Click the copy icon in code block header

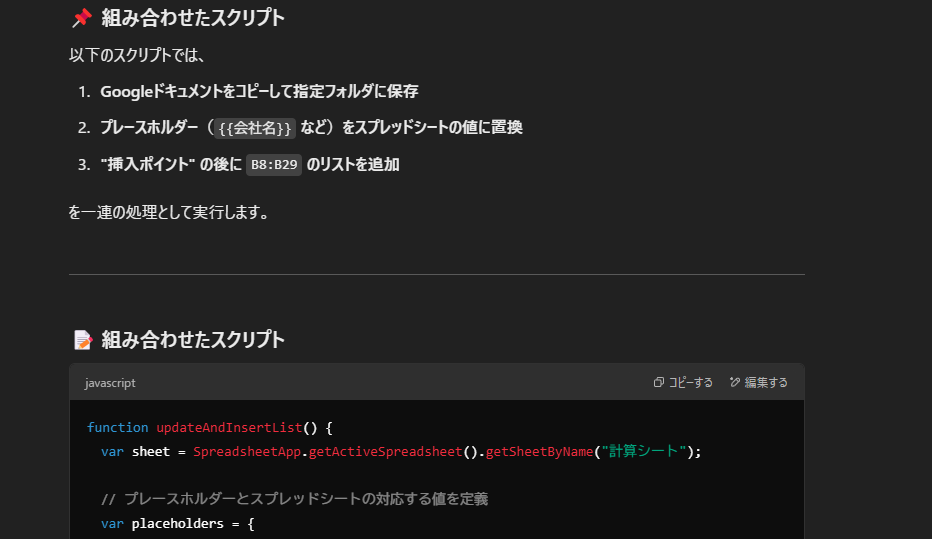[x=659, y=382]
